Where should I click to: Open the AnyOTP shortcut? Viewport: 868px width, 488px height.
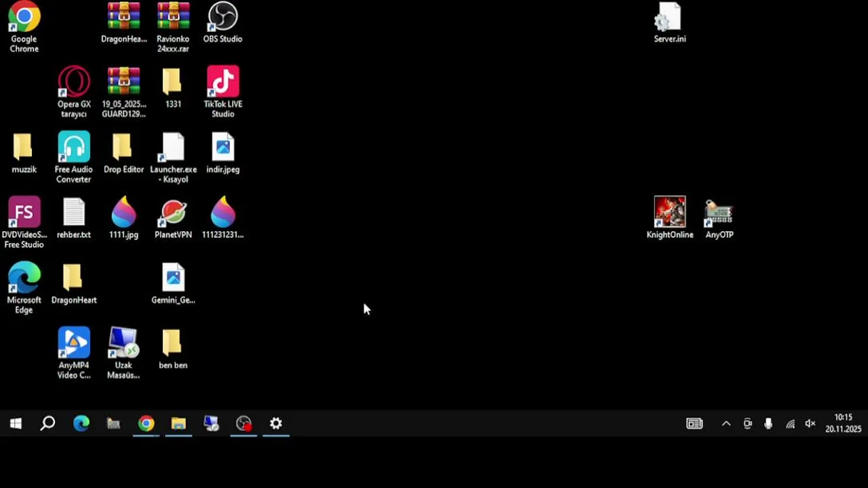coord(719,218)
